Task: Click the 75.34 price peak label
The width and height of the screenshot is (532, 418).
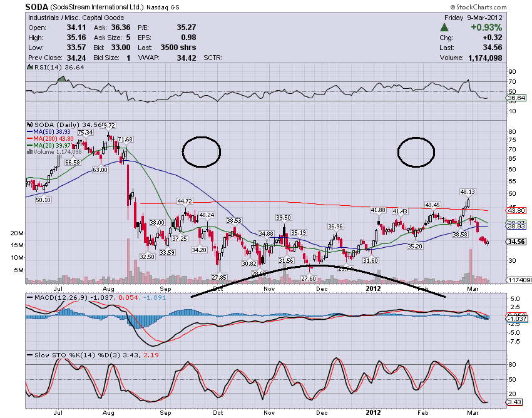Action: [85, 132]
